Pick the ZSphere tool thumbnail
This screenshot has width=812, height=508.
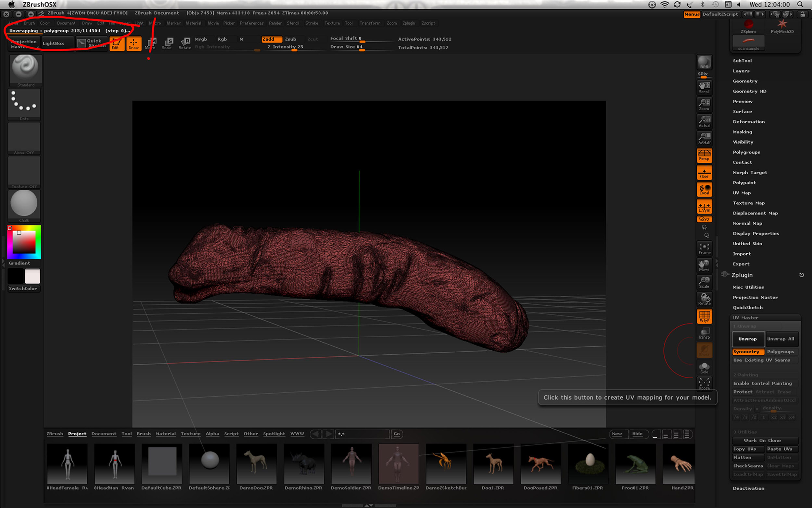click(749, 27)
